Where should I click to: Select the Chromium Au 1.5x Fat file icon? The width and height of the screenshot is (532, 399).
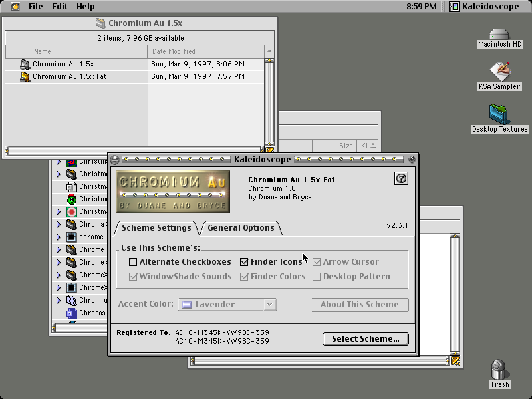point(25,77)
